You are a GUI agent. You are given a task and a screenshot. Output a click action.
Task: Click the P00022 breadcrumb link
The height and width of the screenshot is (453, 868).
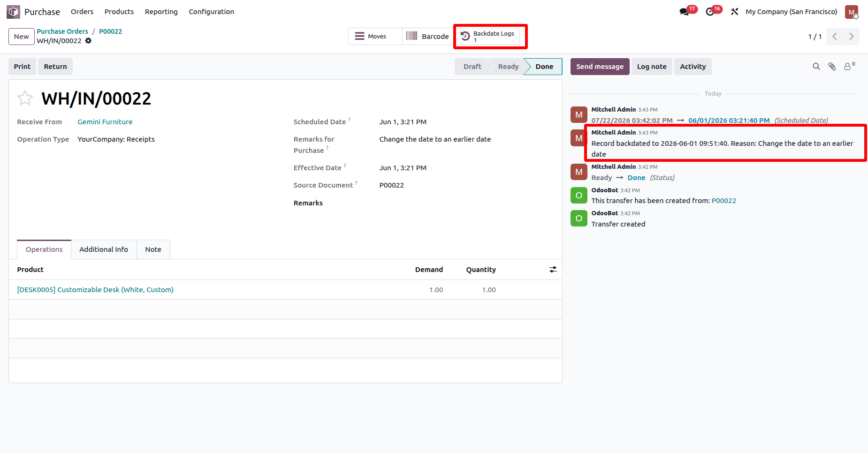pyautogui.click(x=110, y=31)
